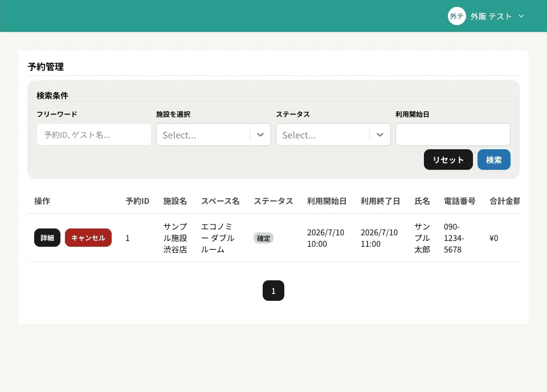This screenshot has height=392, width=547.
Task: Click the 施設名 column header
Action: click(175, 201)
